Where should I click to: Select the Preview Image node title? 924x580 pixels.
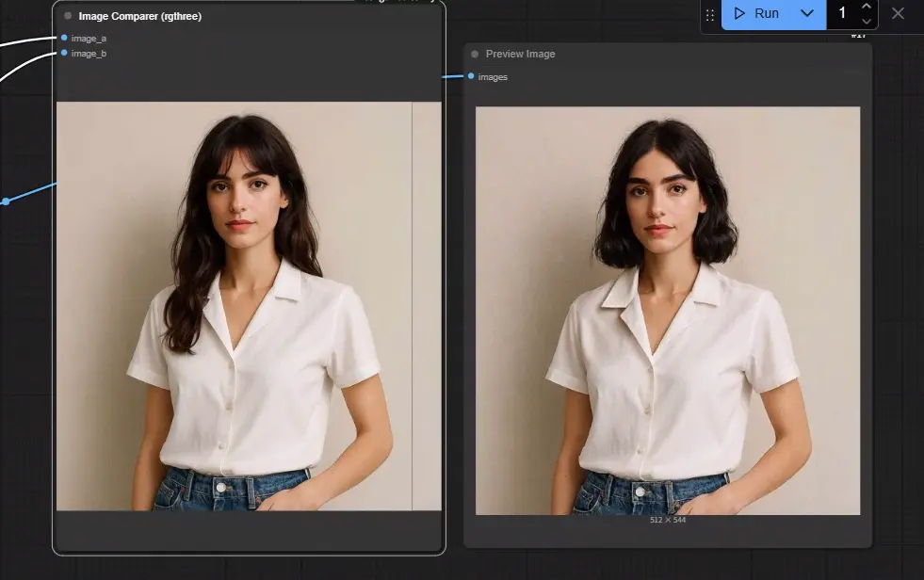[520, 55]
